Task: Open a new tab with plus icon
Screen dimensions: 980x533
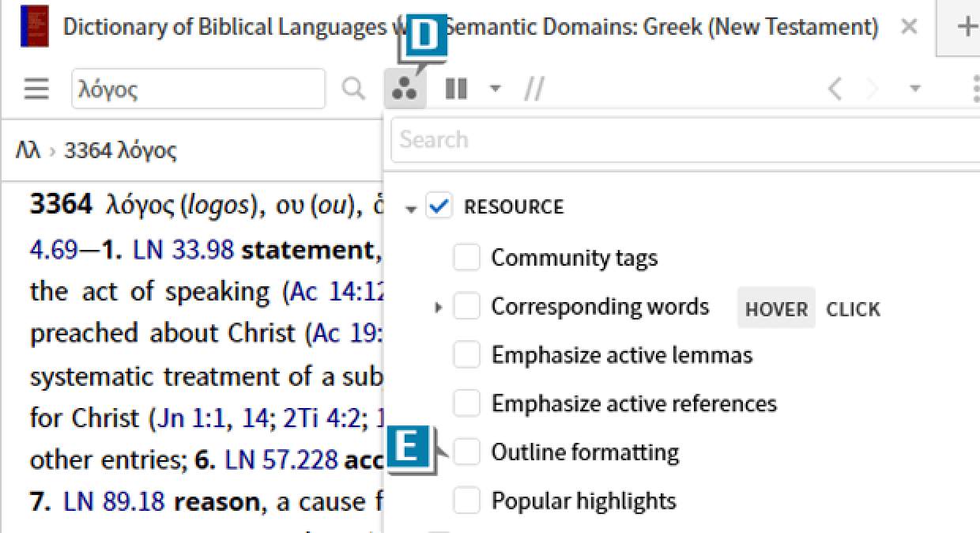Action: pyautogui.click(x=966, y=27)
